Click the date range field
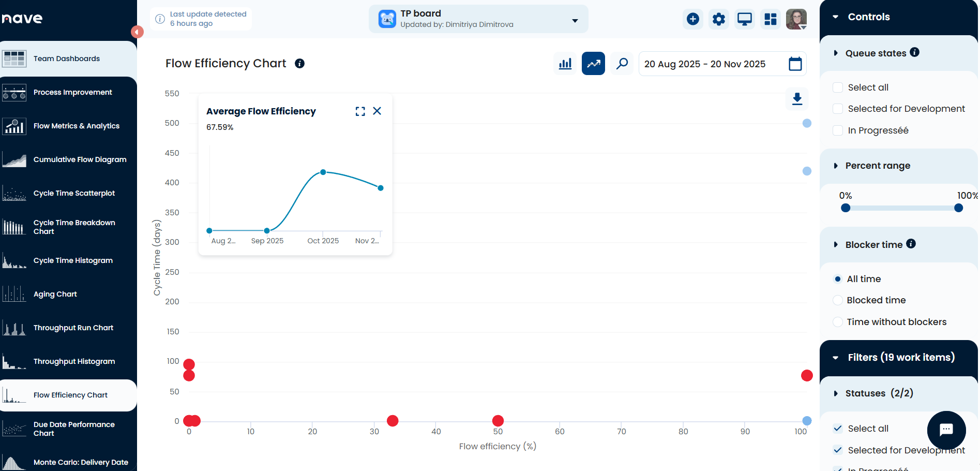Image resolution: width=980 pixels, height=471 pixels. pyautogui.click(x=722, y=64)
